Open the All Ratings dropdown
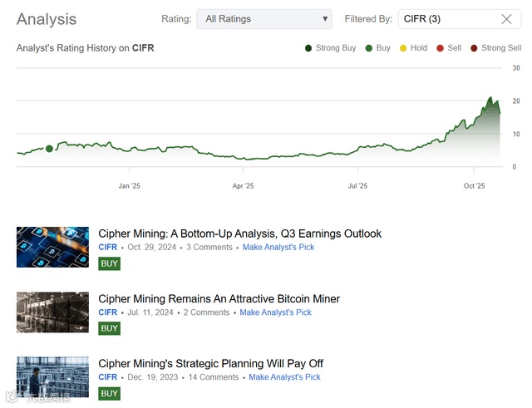Image resolution: width=532 pixels, height=408 pixels. pos(264,19)
